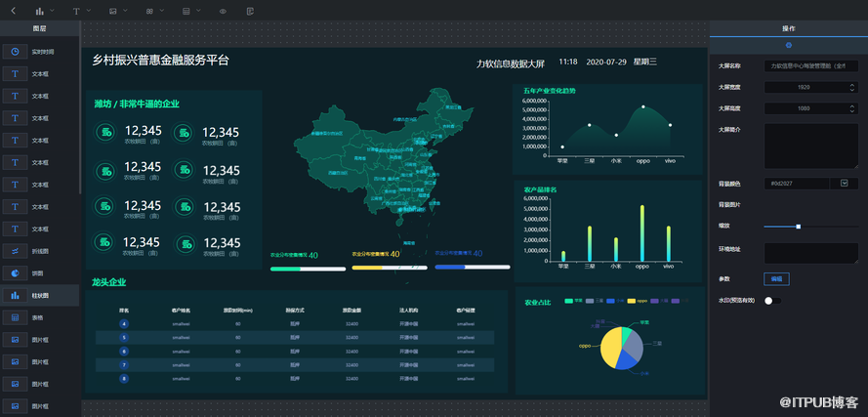Select the 表格 table layer

point(39,317)
